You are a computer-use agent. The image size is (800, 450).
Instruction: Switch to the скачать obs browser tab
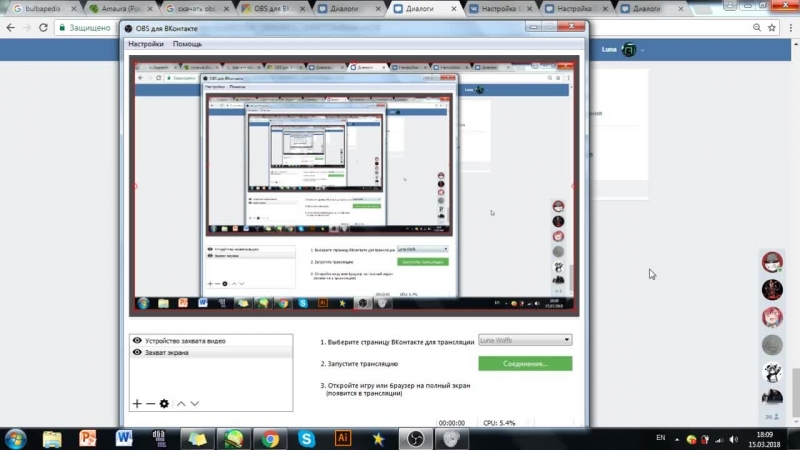196,9
